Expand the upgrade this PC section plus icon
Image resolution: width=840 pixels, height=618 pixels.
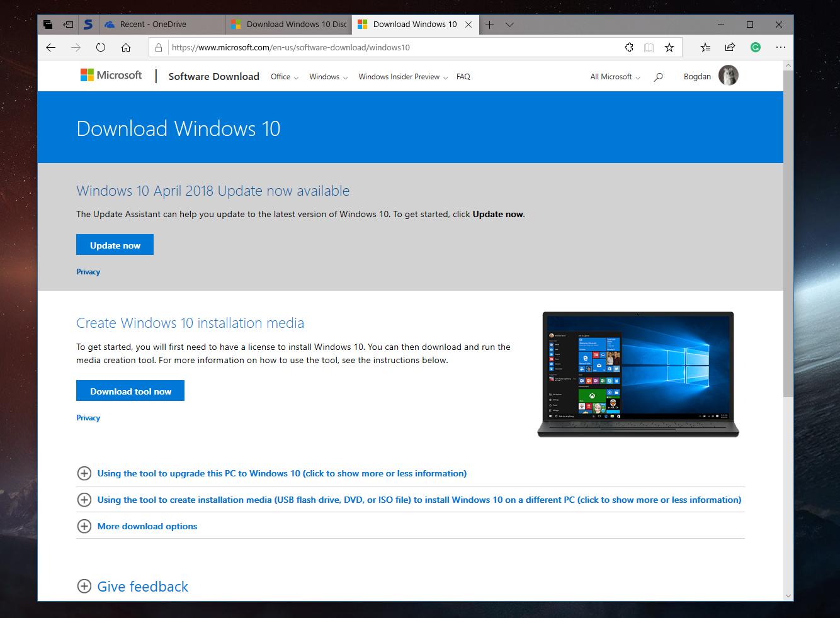[84, 473]
